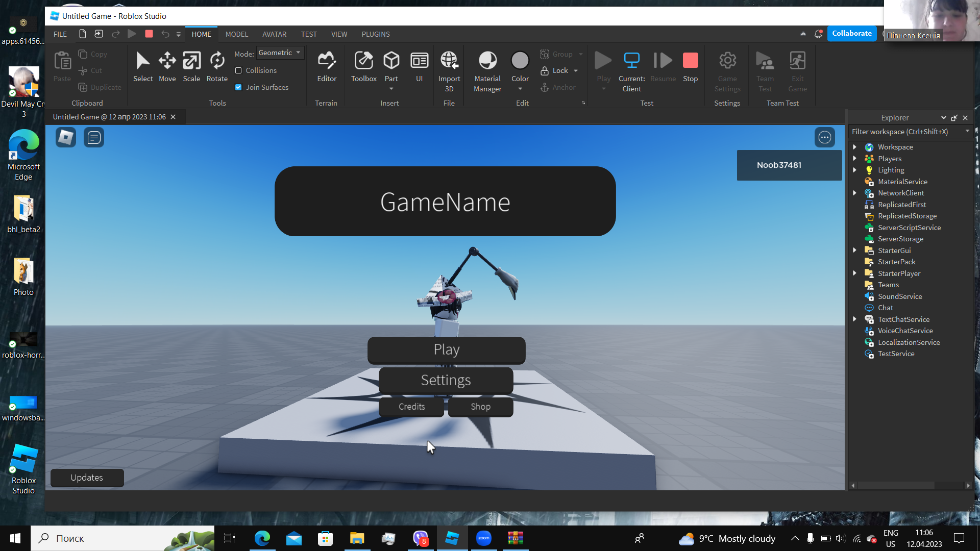This screenshot has height=551, width=980.
Task: Open the Part dropdown arrow
Action: tap(391, 89)
